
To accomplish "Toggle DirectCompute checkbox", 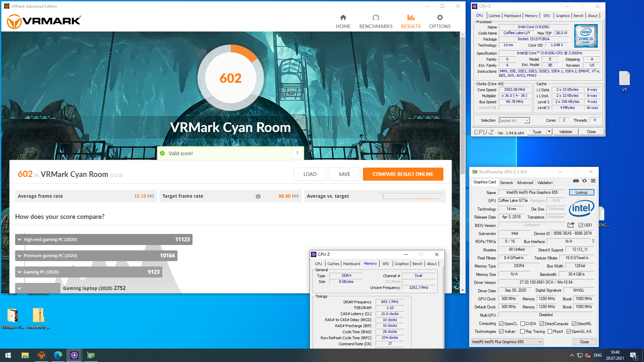I will tap(542, 324).
